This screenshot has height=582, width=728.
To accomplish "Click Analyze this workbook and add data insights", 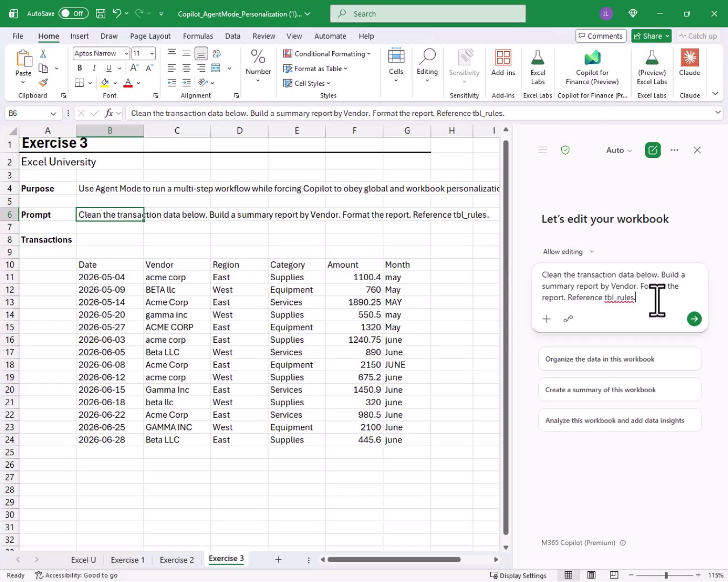I will [x=620, y=420].
